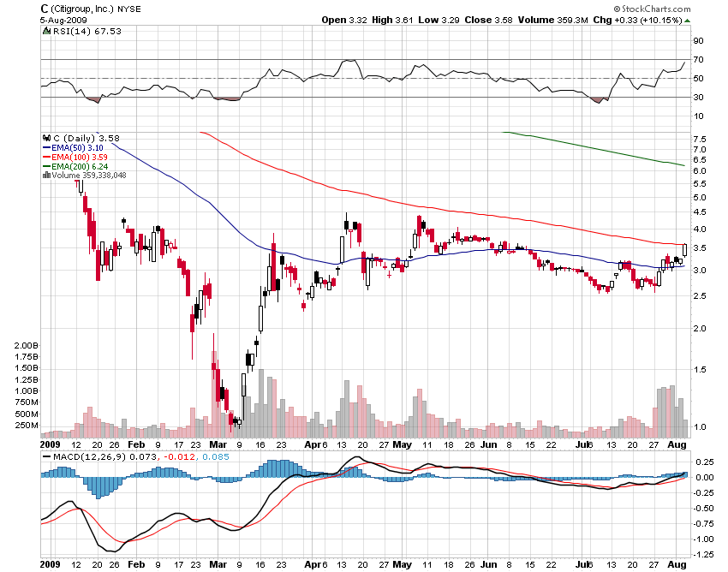Image resolution: width=728 pixels, height=572 pixels.
Task: Click the "1.00B" volume axis label
Action: click(x=27, y=391)
